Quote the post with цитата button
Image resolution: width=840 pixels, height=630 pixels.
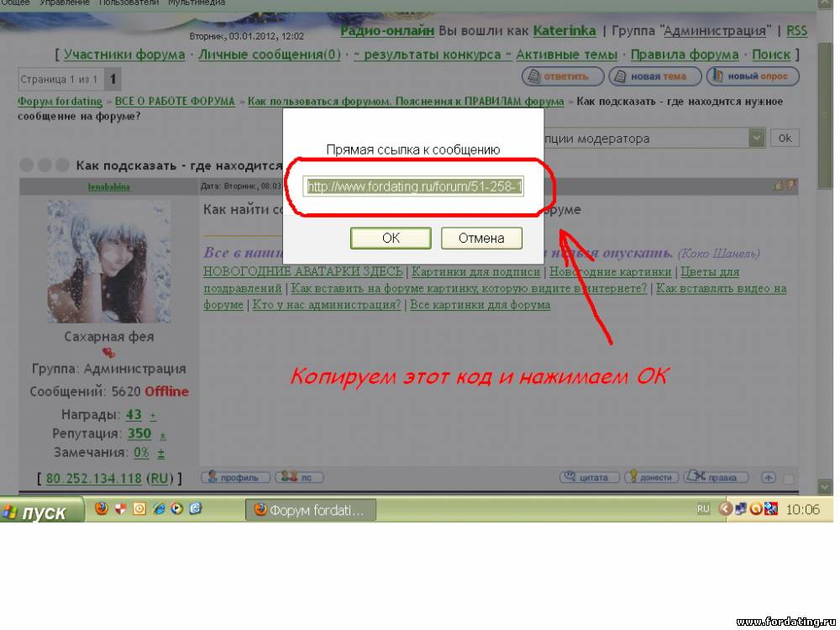(x=590, y=477)
